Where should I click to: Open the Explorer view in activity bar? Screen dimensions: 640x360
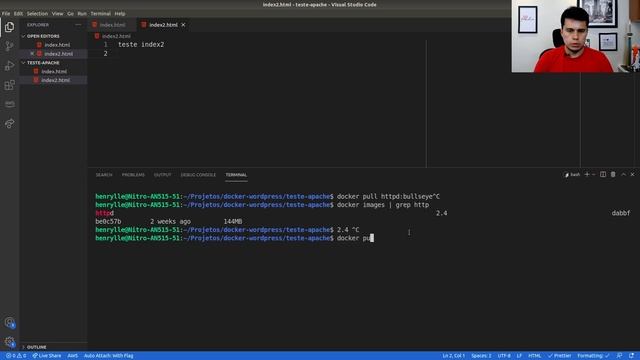9,27
